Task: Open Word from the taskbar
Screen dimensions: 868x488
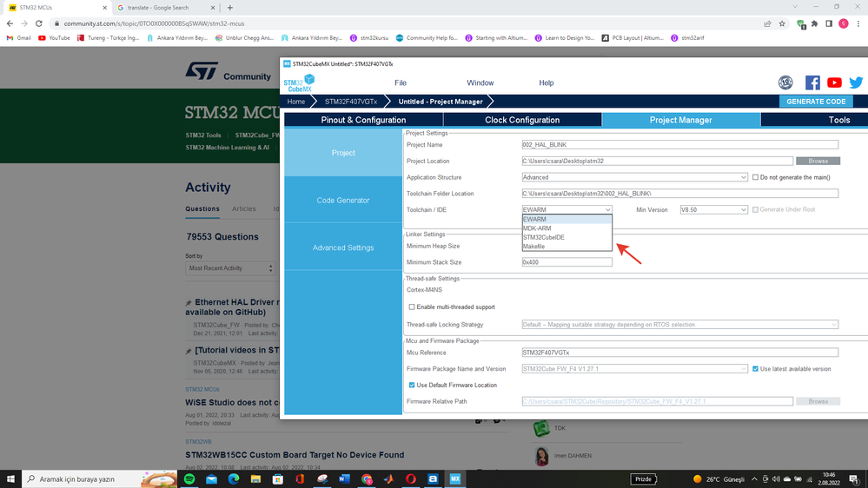Action: click(344, 479)
